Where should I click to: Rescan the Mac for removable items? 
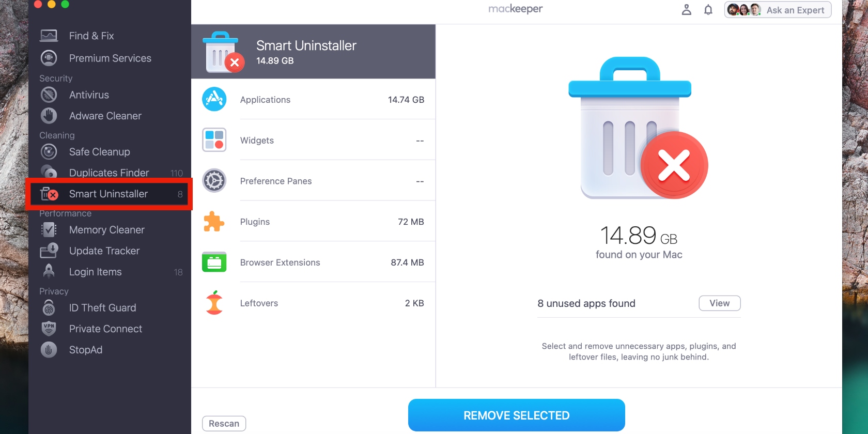[x=223, y=423]
